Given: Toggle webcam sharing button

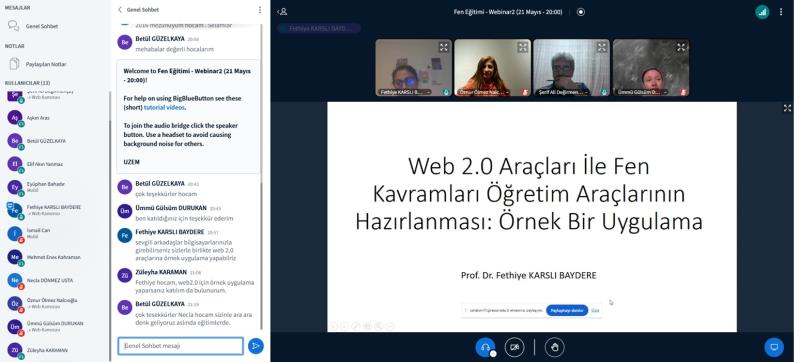Looking at the screenshot, I should click(x=514, y=347).
